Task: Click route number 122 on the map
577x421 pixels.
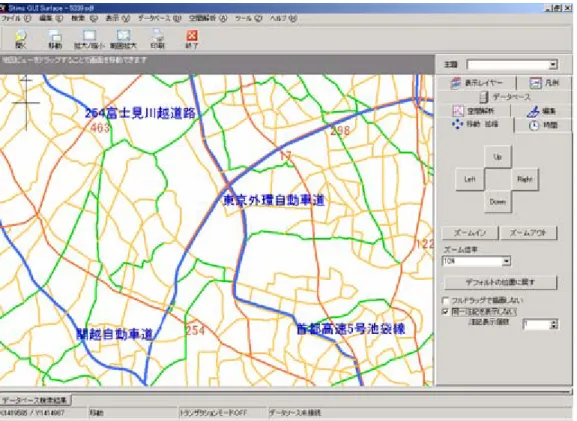Action: [425, 244]
